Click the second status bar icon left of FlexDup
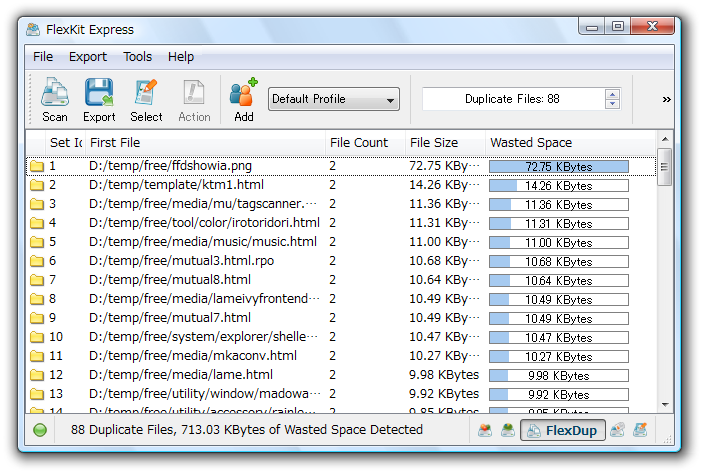 click(485, 430)
